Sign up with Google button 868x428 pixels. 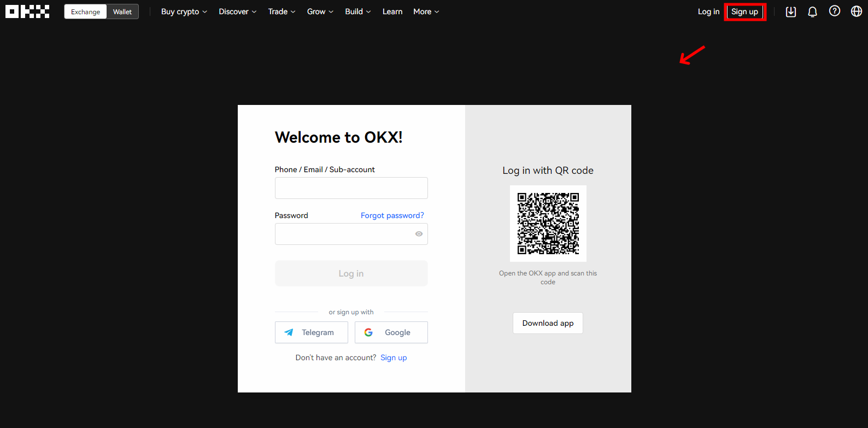tap(391, 332)
